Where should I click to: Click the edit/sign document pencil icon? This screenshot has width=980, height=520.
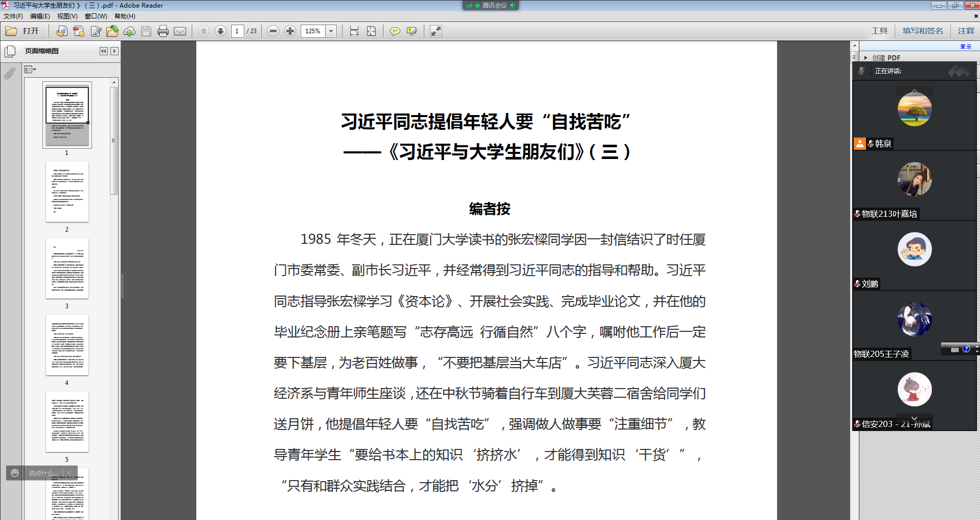click(x=96, y=31)
